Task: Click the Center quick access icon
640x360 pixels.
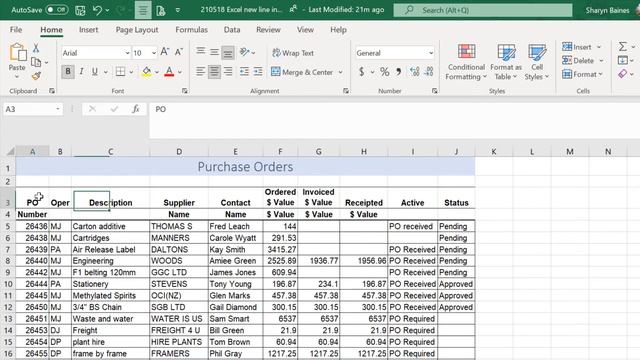Action: pos(143,10)
